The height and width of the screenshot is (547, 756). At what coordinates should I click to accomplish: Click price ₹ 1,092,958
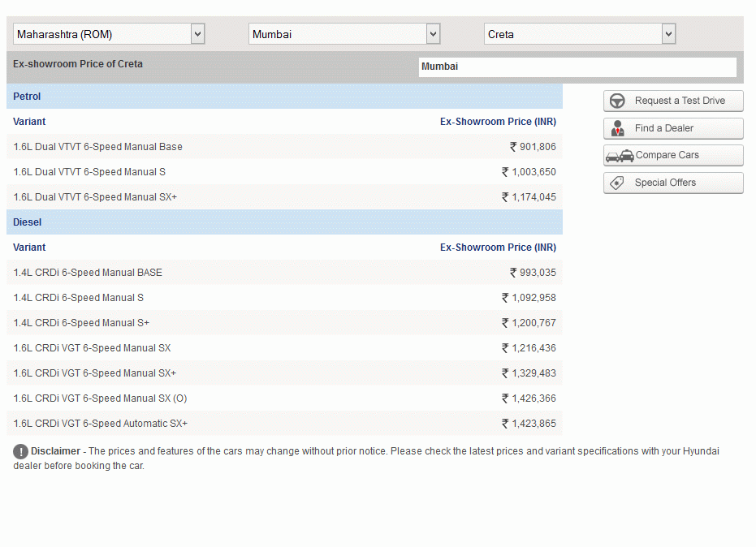[529, 298]
